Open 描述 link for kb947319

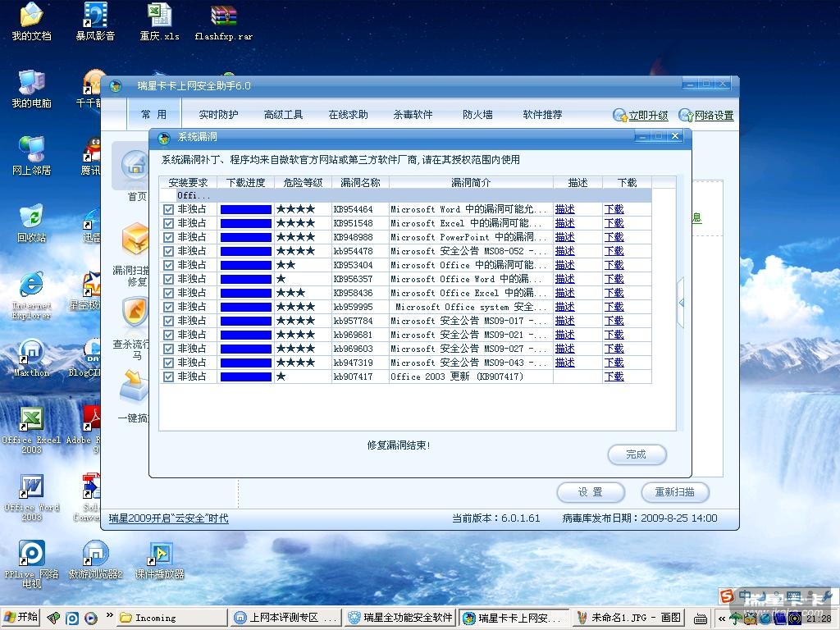[564, 363]
